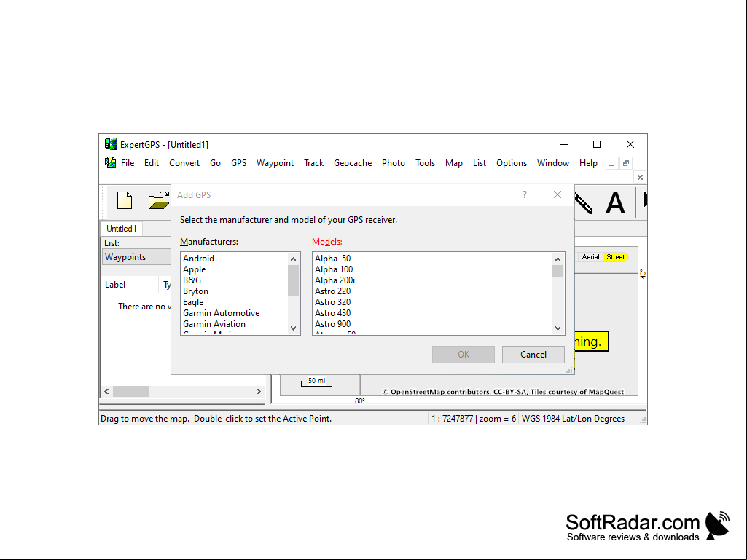Click Models list scroll down arrow
747x560 pixels.
click(558, 328)
